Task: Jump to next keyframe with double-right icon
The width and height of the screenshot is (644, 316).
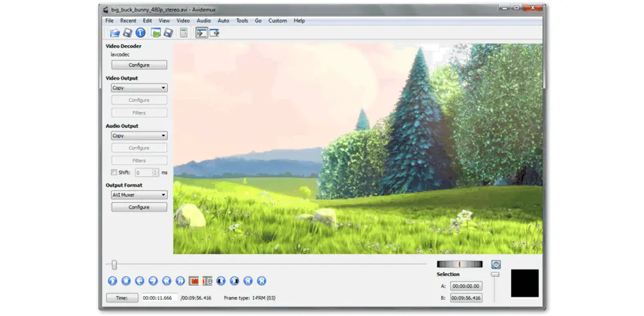Action: [180, 281]
